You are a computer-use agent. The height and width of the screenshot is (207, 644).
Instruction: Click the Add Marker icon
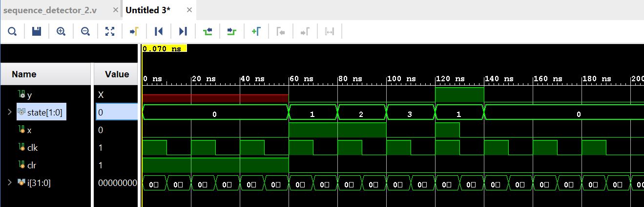(256, 31)
